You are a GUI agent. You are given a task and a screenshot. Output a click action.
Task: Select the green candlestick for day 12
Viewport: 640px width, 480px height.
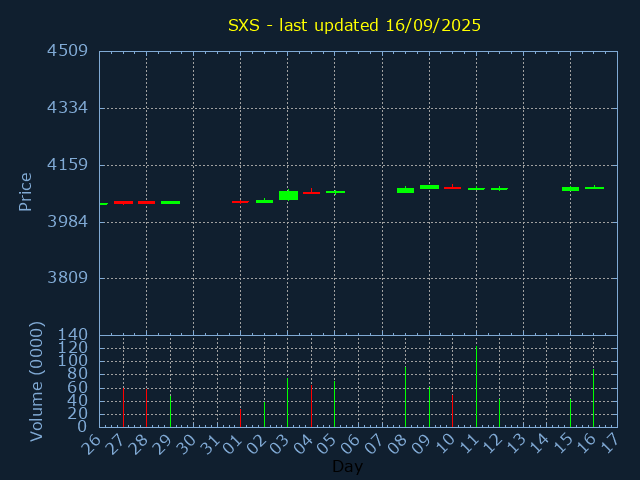[499, 189]
